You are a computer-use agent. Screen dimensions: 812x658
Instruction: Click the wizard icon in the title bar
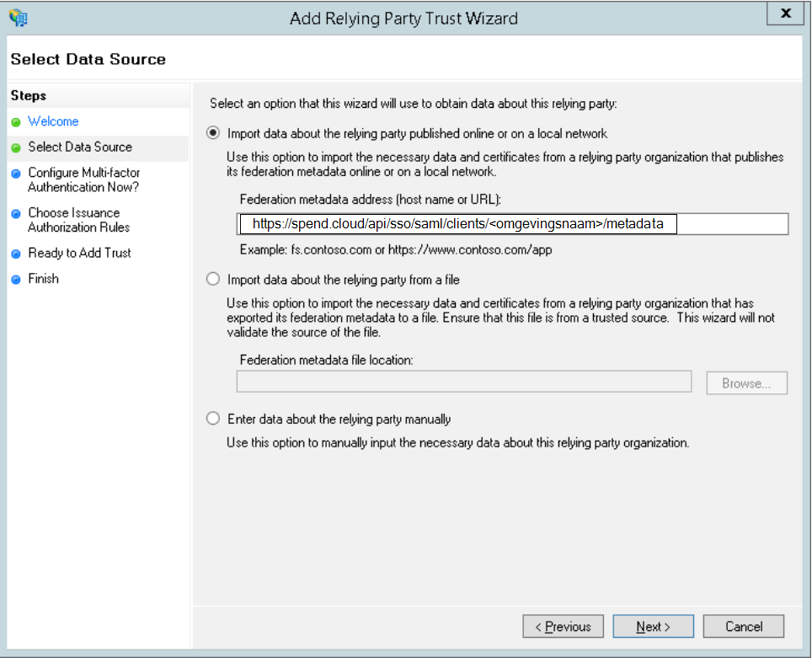coord(19,19)
